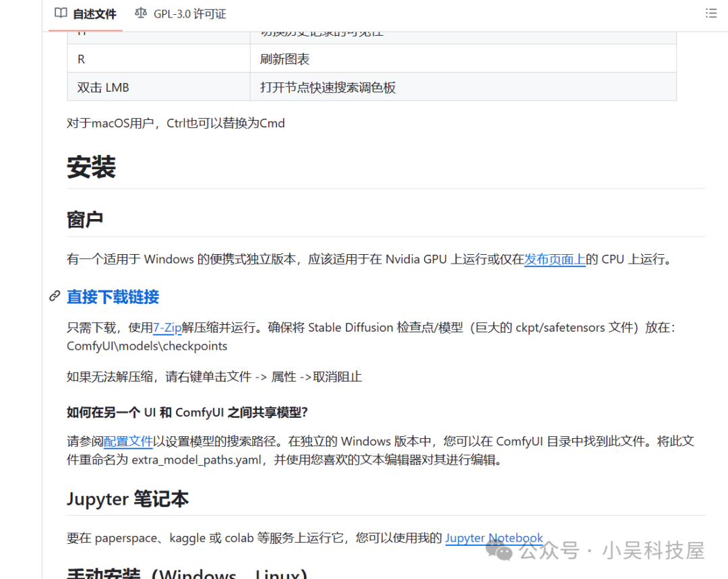728x579 pixels.
Task: Click the scale icon on GPL-3.0 tab
Action: (141, 13)
